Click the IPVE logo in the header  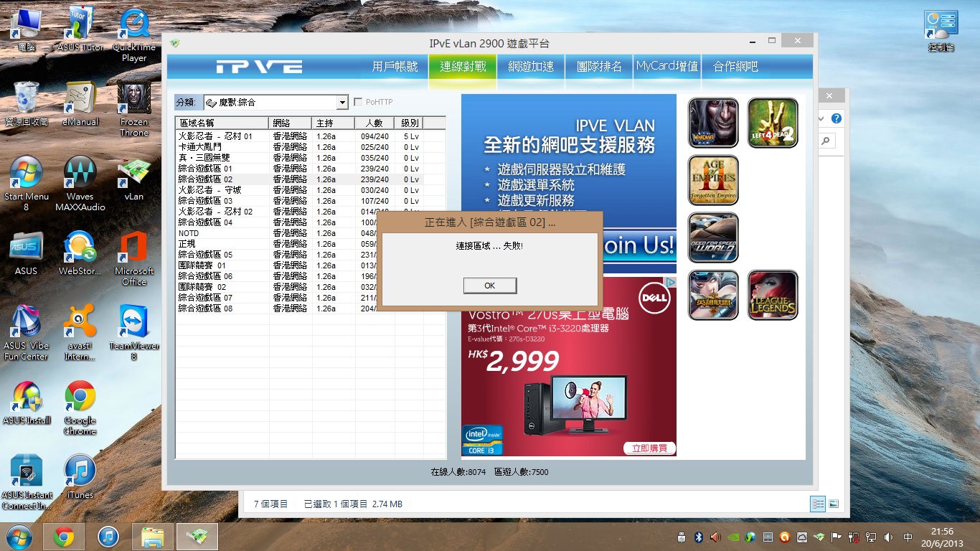click(x=259, y=67)
